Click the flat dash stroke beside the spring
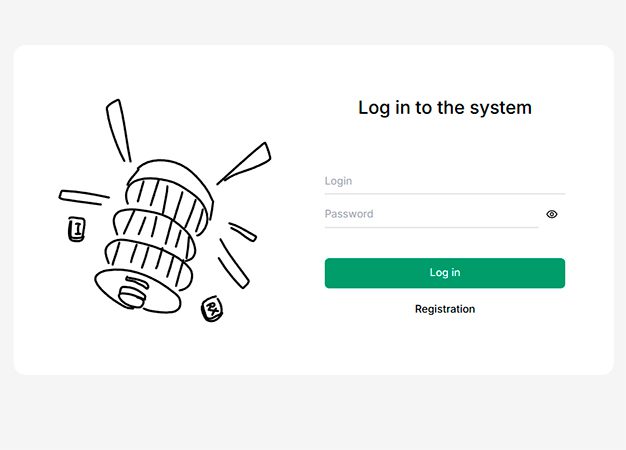This screenshot has width=626, height=450. pos(83,196)
